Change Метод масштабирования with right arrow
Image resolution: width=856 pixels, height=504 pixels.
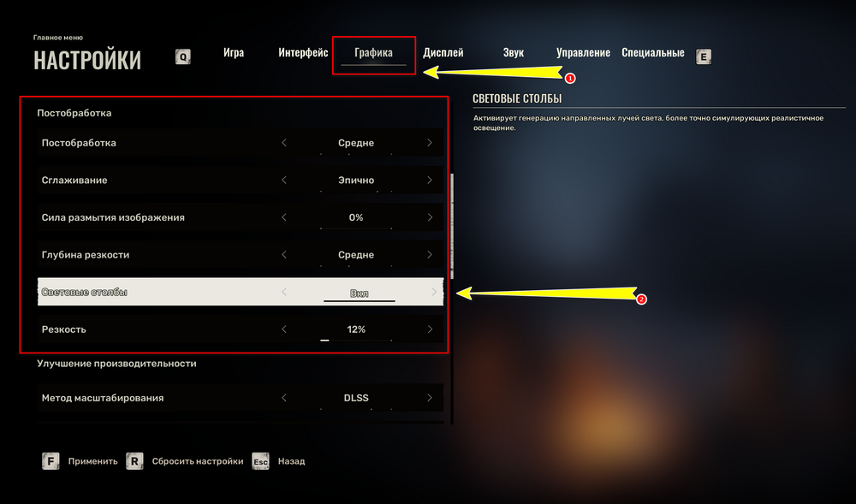[x=430, y=398]
